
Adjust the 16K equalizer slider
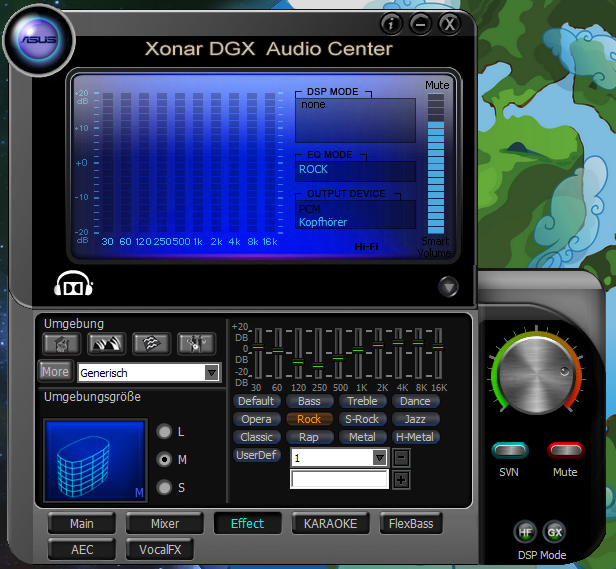438,347
